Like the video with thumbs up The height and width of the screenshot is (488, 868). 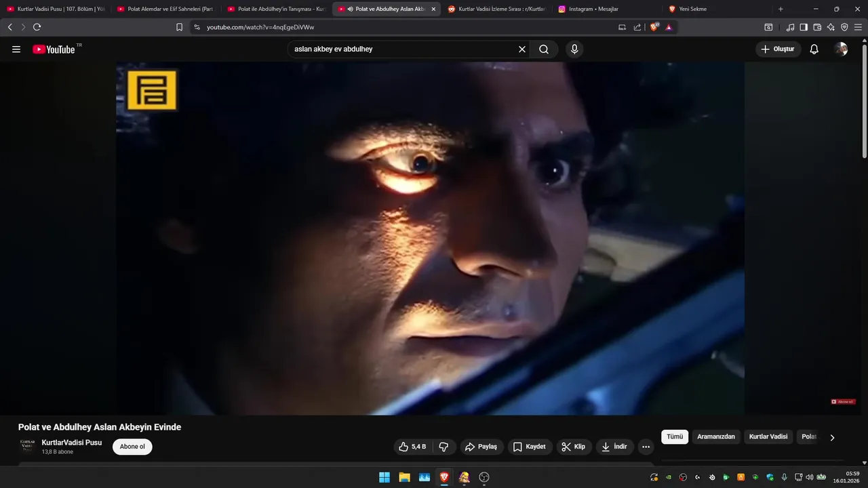pyautogui.click(x=412, y=447)
